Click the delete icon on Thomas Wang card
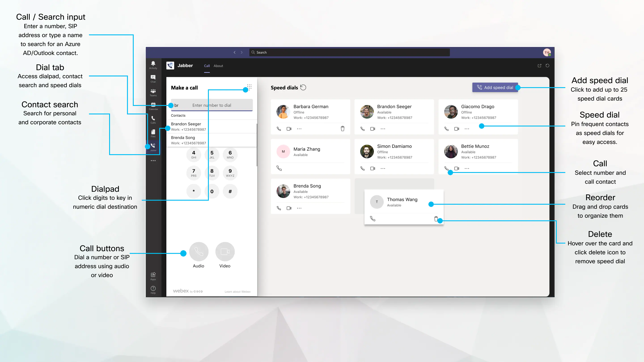This screenshot has height=362, width=644. 436,219
